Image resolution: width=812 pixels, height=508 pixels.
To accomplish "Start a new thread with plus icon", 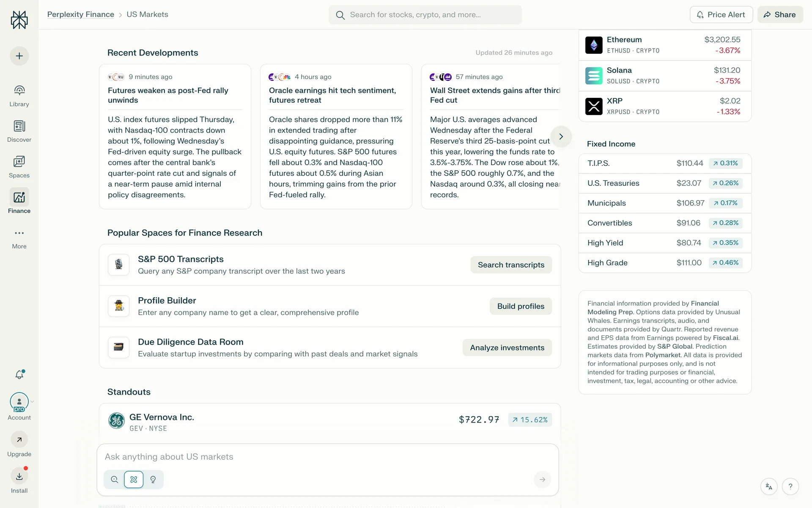I will [x=19, y=56].
